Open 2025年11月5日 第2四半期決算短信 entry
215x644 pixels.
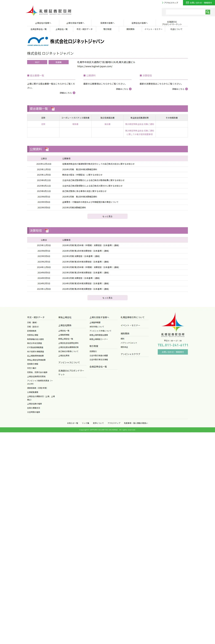(x=91, y=245)
